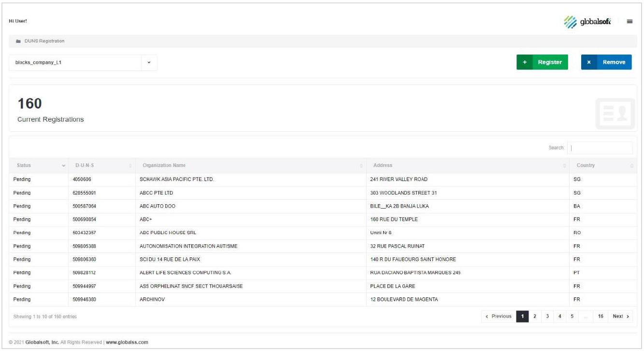Sort by Country column
This screenshot has height=351, width=644.
[603, 166]
